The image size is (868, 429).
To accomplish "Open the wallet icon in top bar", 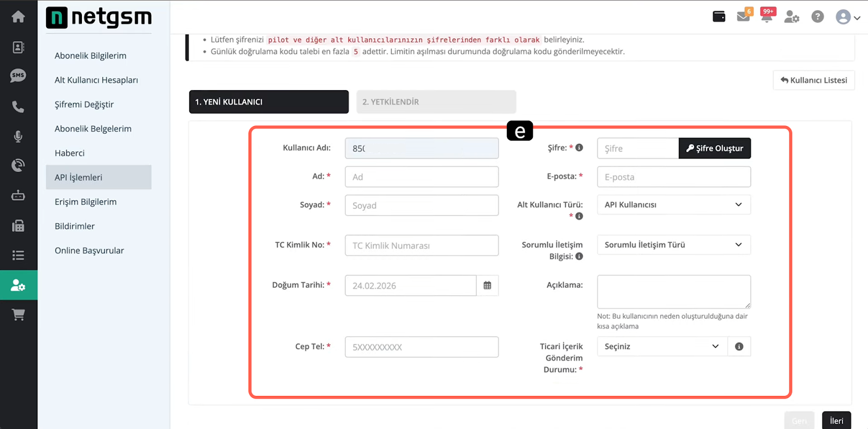I will [x=719, y=17].
